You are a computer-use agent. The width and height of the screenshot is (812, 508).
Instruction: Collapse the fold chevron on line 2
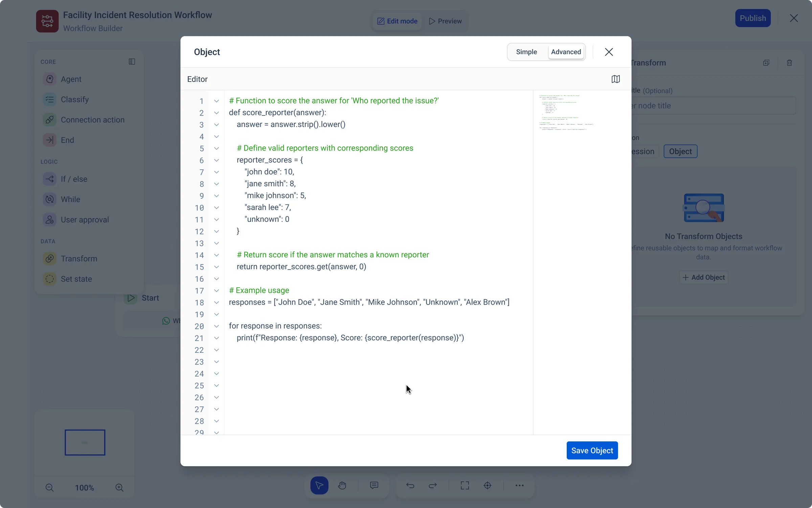[217, 113]
